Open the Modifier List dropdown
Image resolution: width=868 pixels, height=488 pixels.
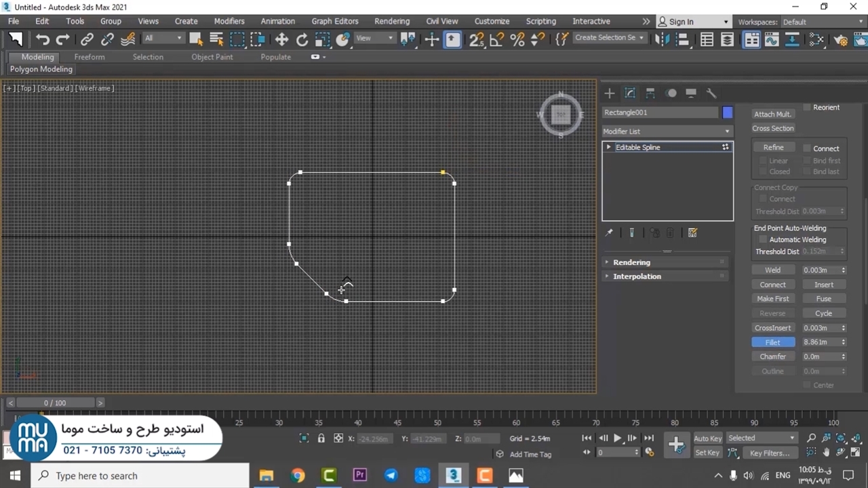click(x=667, y=131)
